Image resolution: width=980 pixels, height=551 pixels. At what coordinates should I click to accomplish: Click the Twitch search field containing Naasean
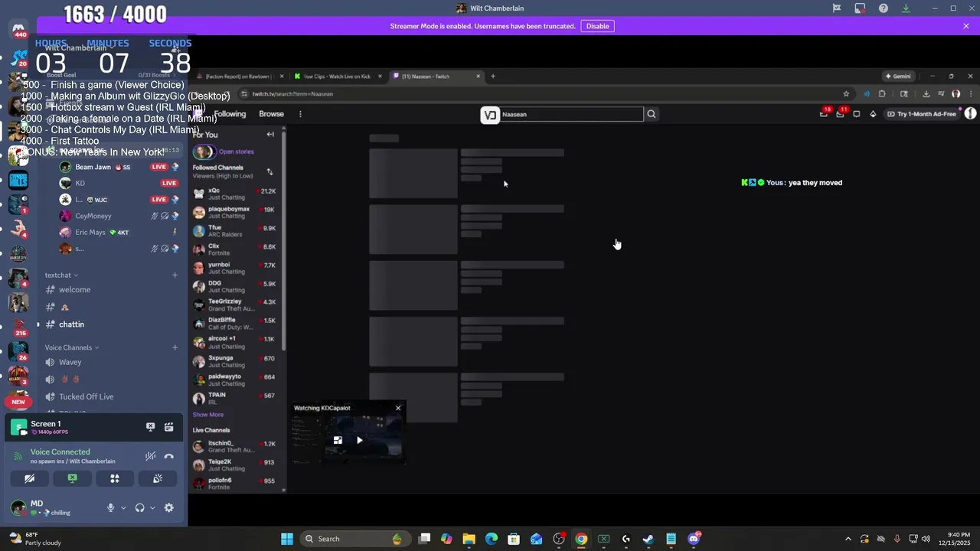(570, 114)
